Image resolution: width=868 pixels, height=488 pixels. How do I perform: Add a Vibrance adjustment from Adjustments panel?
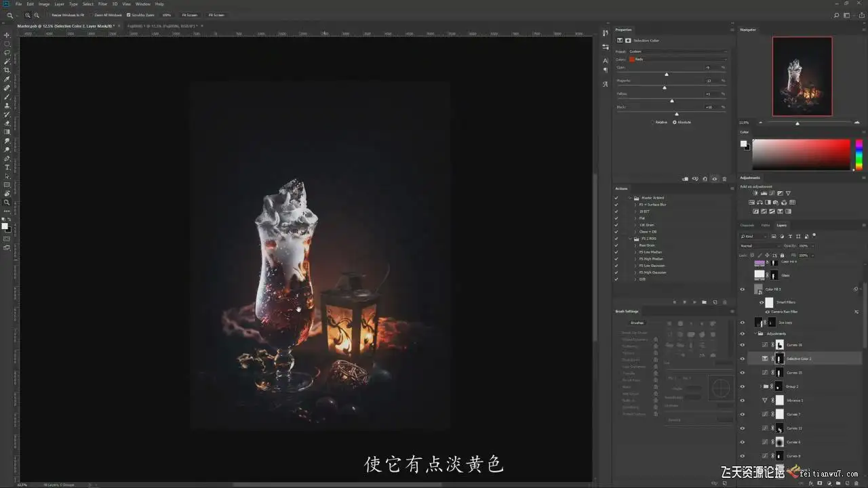(788, 194)
